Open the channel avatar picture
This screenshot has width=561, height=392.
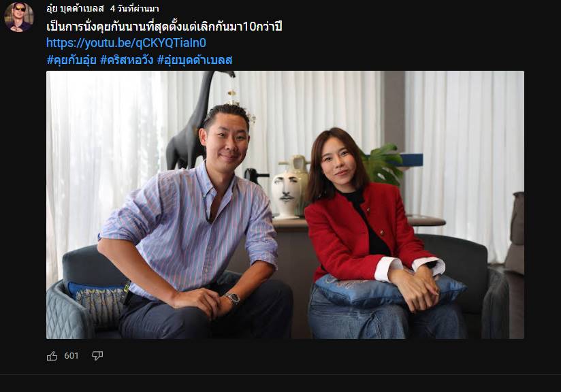click(x=19, y=17)
